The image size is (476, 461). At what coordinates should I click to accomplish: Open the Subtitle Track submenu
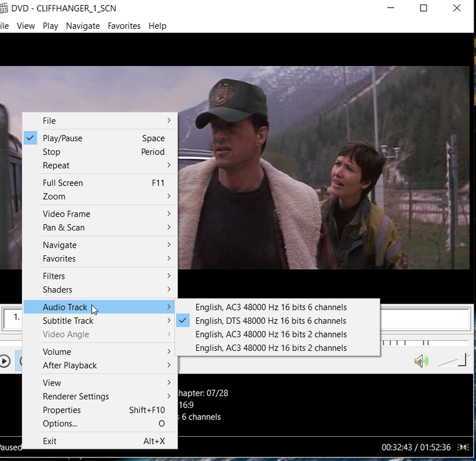pos(100,321)
